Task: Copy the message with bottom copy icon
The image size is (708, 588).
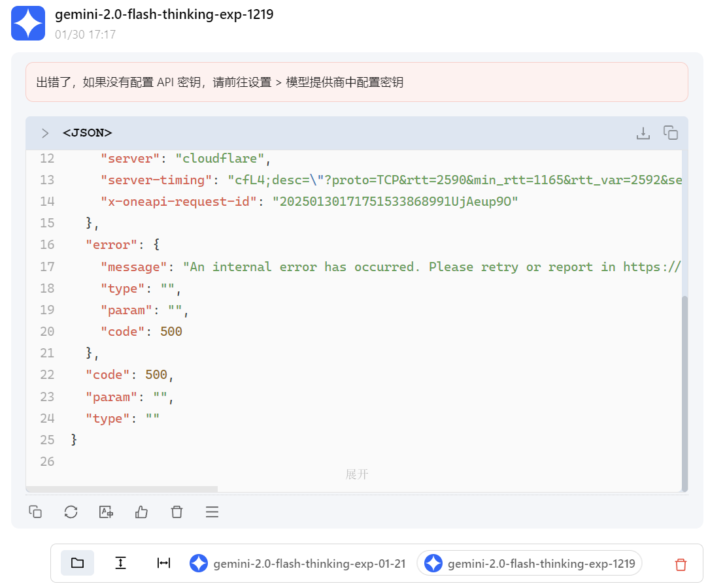Action: [x=35, y=512]
